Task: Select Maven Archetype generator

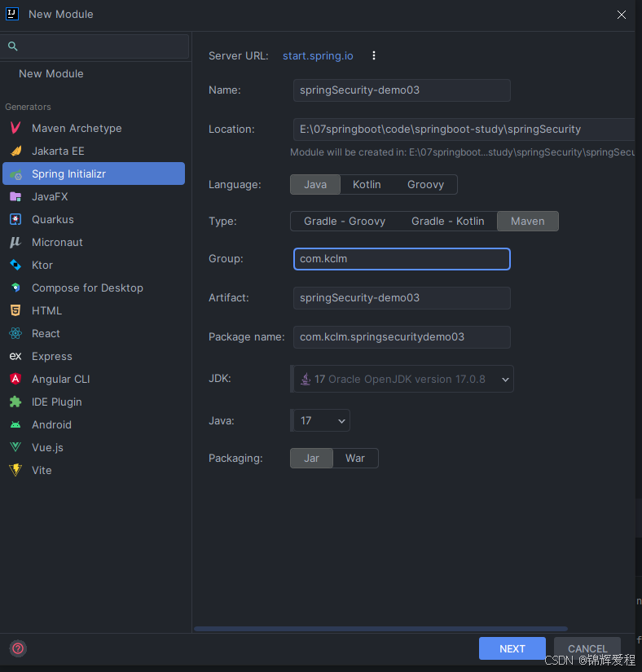Action: [94, 128]
